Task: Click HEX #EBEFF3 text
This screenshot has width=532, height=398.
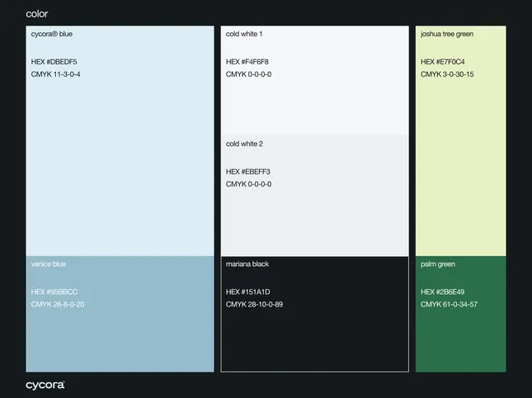Action: (248, 171)
